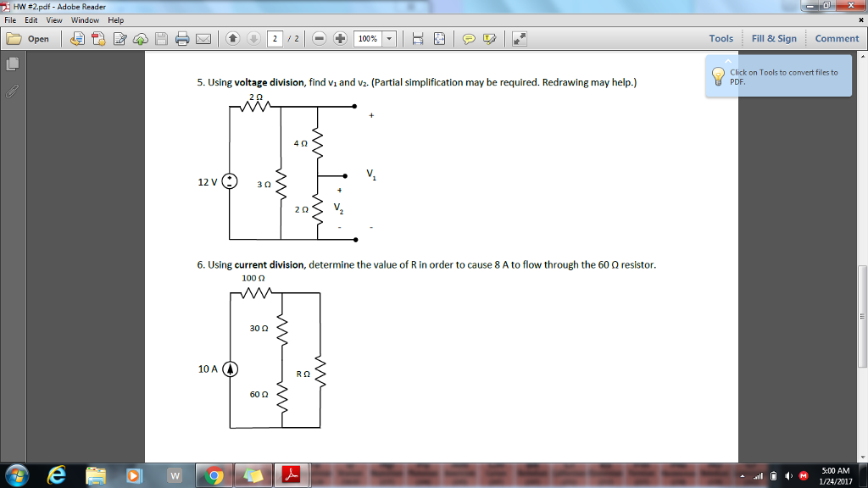Open the Print dialog
The image size is (868, 488).
click(181, 38)
